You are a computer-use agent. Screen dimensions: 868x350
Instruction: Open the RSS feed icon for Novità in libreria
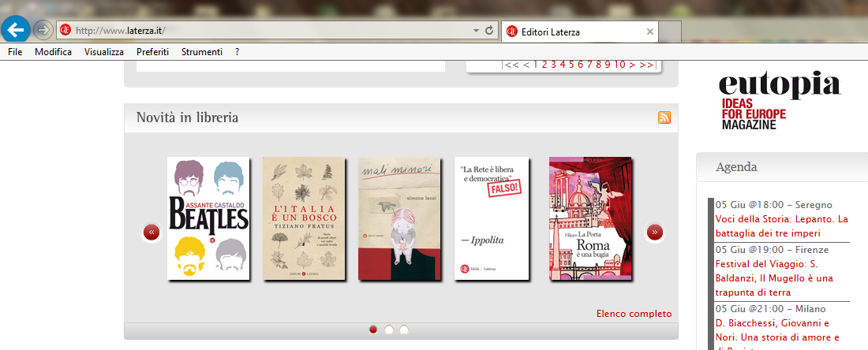(664, 118)
